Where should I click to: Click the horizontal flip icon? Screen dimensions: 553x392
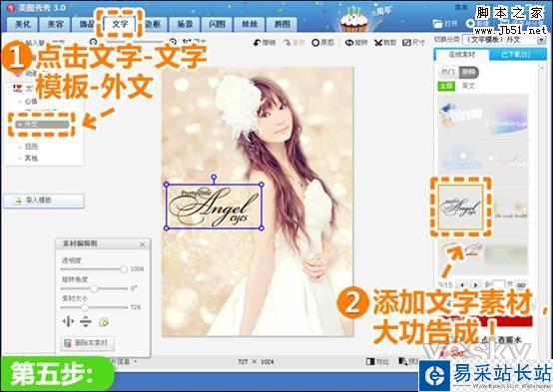[x=68, y=321]
